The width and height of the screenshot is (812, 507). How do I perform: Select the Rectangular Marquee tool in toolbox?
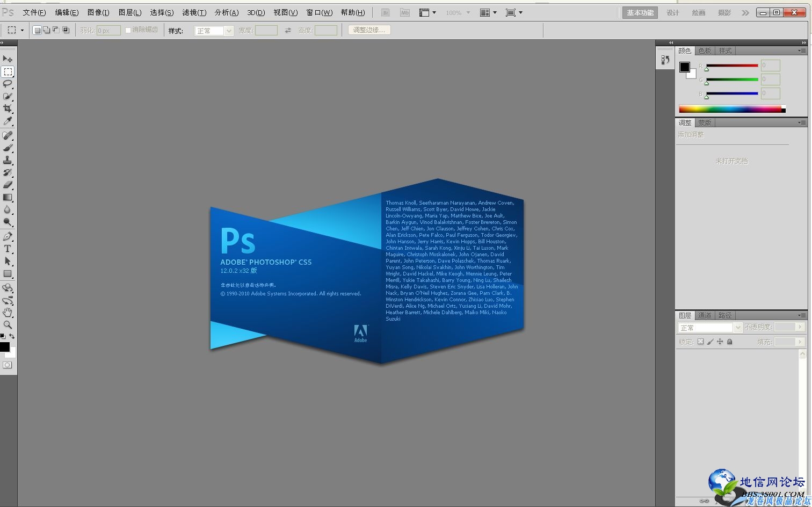8,71
